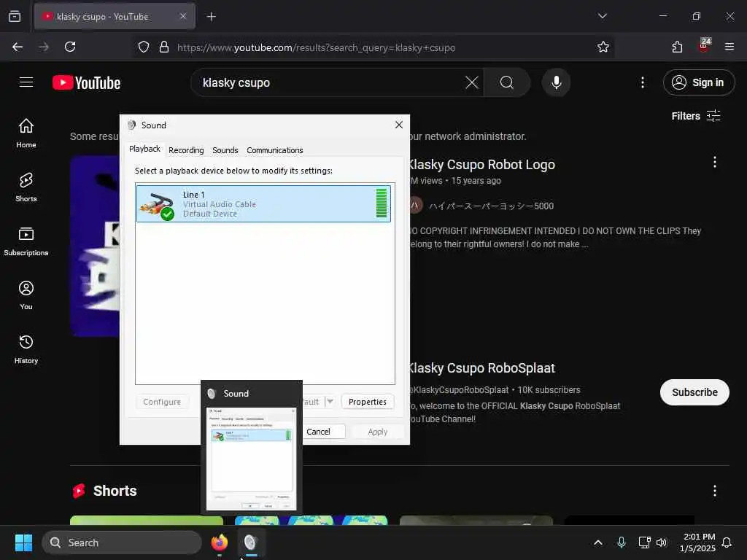This screenshot has height=560, width=747.
Task: Click Sound icon in taskbar
Action: tap(251, 542)
